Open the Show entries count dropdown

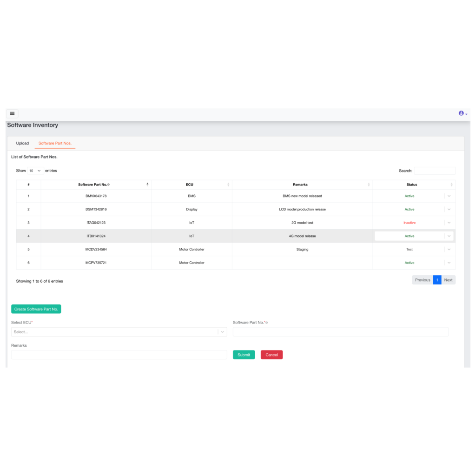point(35,171)
